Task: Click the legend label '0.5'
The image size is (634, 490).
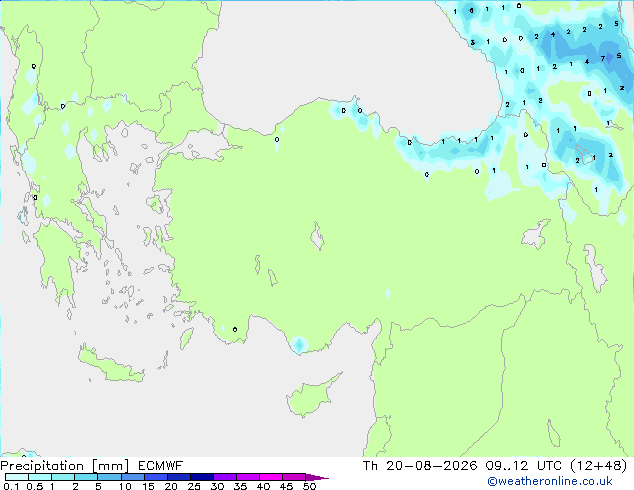Action: coord(35,486)
